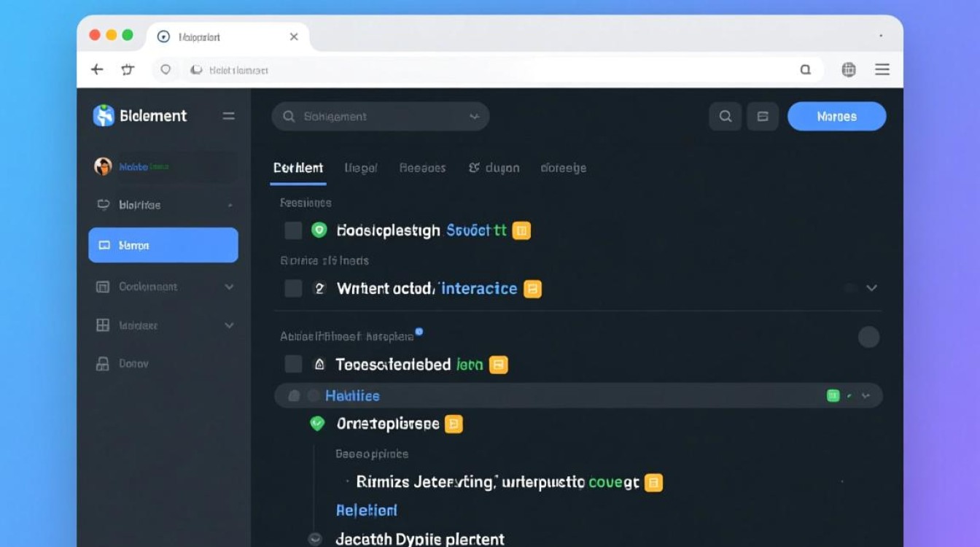Select the checkbox beside Teoescfeatebed
Image resolution: width=980 pixels, height=547 pixels.
click(293, 363)
